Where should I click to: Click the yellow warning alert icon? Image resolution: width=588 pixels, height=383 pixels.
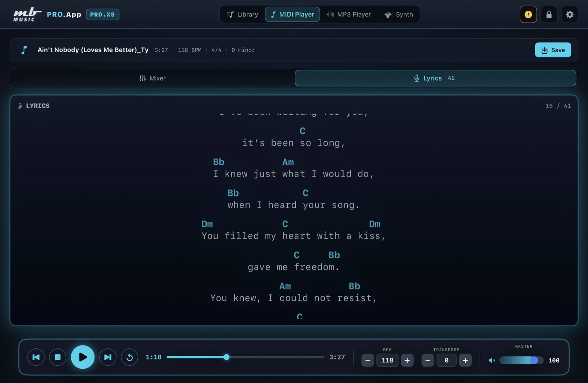point(528,14)
